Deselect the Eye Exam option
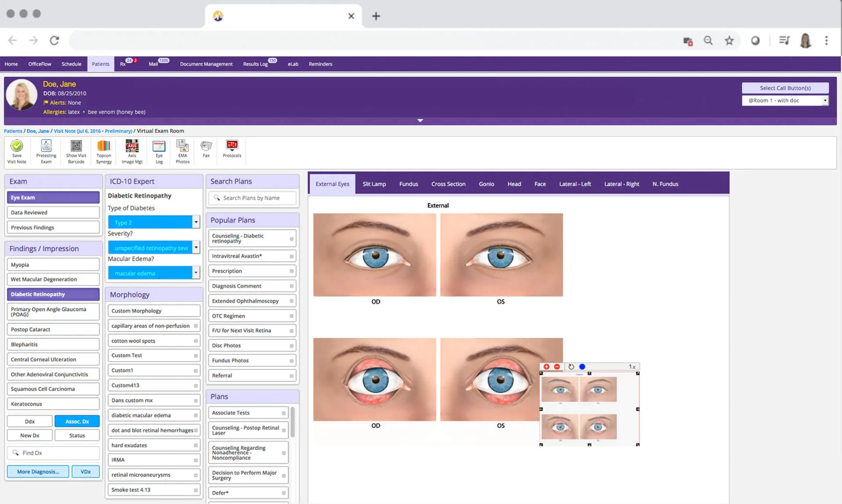The image size is (842, 504). pyautogui.click(x=53, y=197)
